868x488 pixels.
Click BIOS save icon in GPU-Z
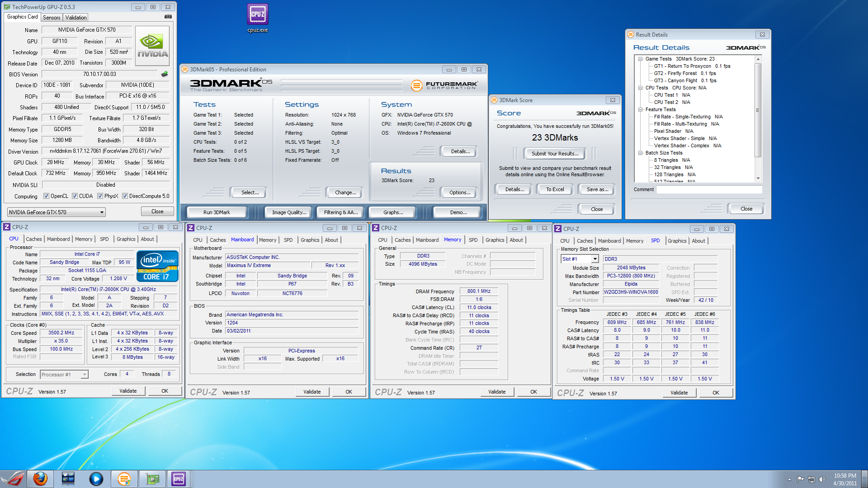pos(165,74)
